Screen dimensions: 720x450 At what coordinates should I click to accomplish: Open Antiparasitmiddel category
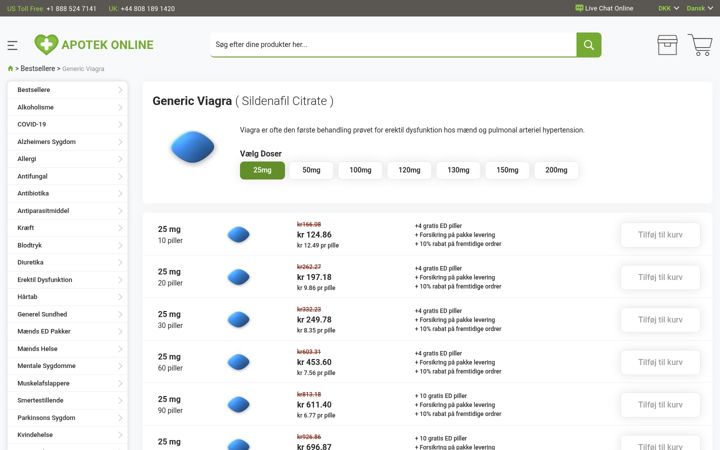68,211
